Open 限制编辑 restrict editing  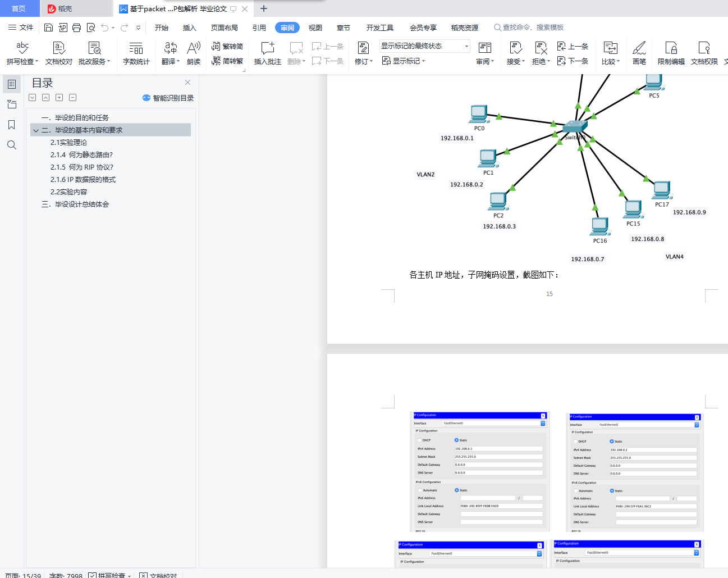coord(671,53)
